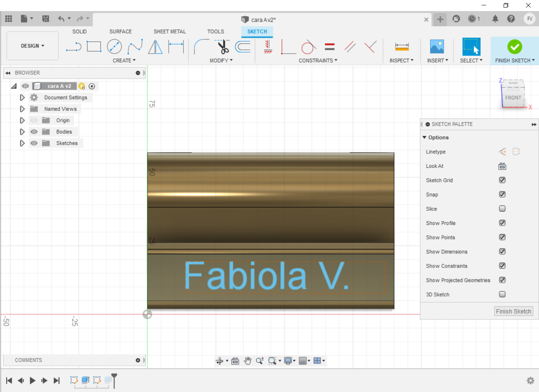This screenshot has width=539, height=392.
Task: Show the Origin folder with eye icon
Action: pyautogui.click(x=34, y=120)
